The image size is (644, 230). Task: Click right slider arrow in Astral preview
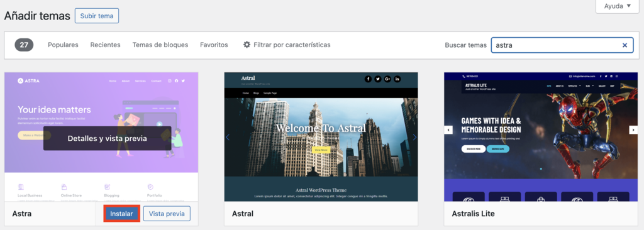(414, 137)
